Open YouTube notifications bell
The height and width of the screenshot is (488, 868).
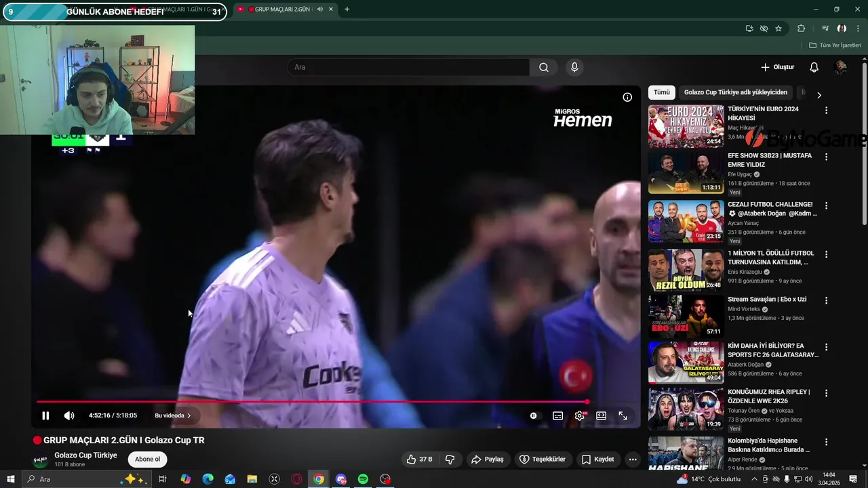click(814, 67)
